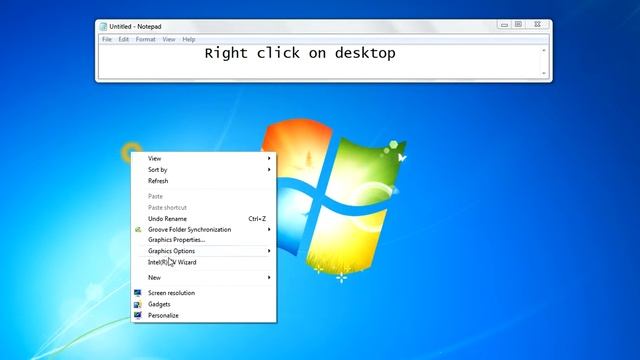Open Notepad Format menu
Viewport: 640px width, 360px height.
(146, 39)
